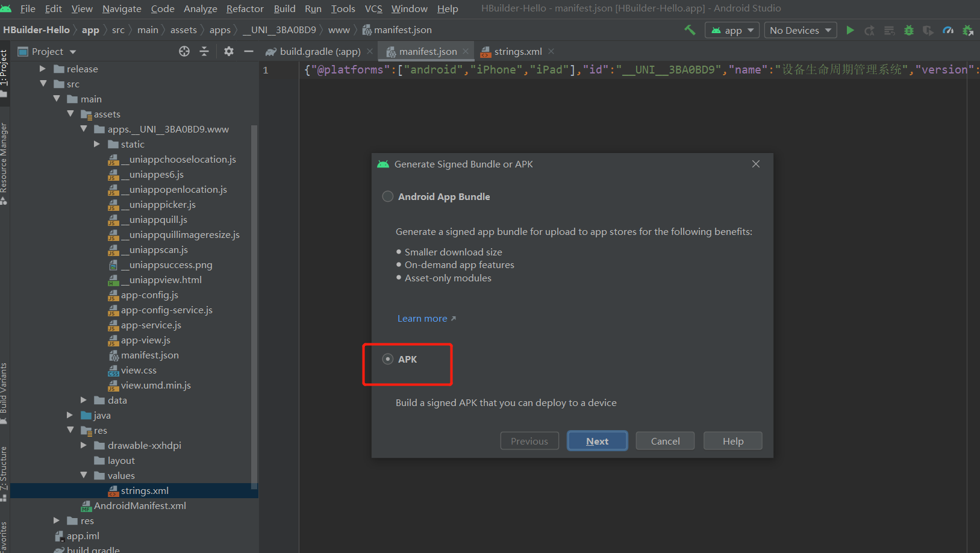
Task: Open the Profile app gauge icon
Action: click(948, 30)
